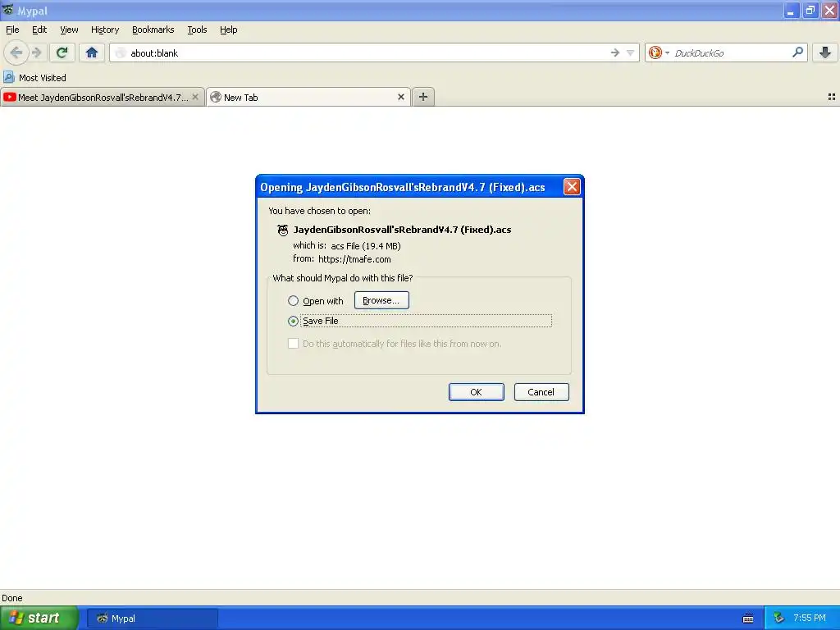This screenshot has width=840, height=630.
Task: Open the Bookmarks menu
Action: tap(153, 30)
